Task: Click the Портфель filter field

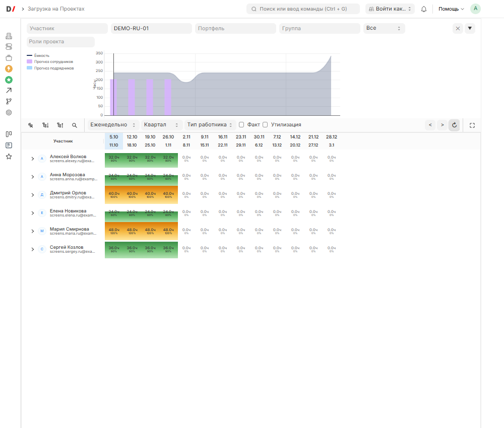Action: 235,28
